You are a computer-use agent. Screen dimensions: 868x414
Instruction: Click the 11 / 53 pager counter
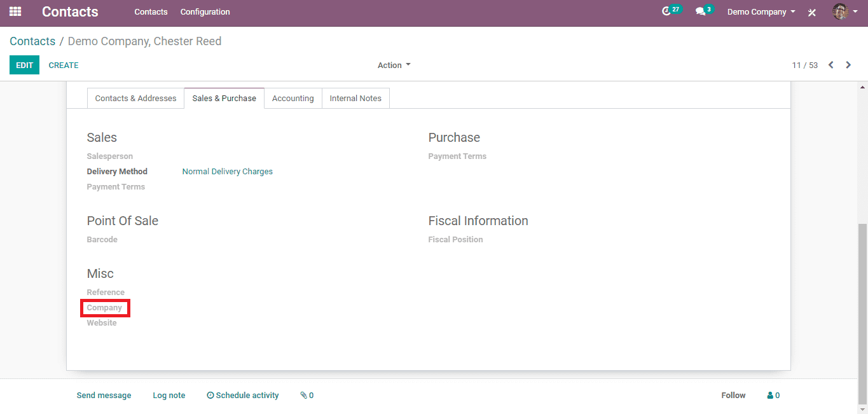[x=805, y=66]
